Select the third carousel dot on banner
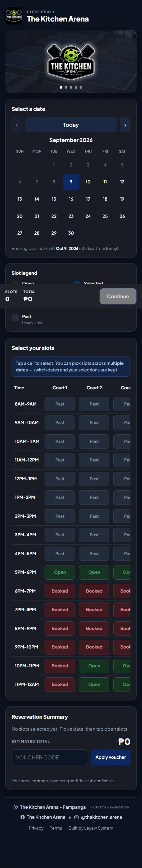Image resolution: width=142 pixels, height=868 pixels. pyautogui.click(x=71, y=87)
